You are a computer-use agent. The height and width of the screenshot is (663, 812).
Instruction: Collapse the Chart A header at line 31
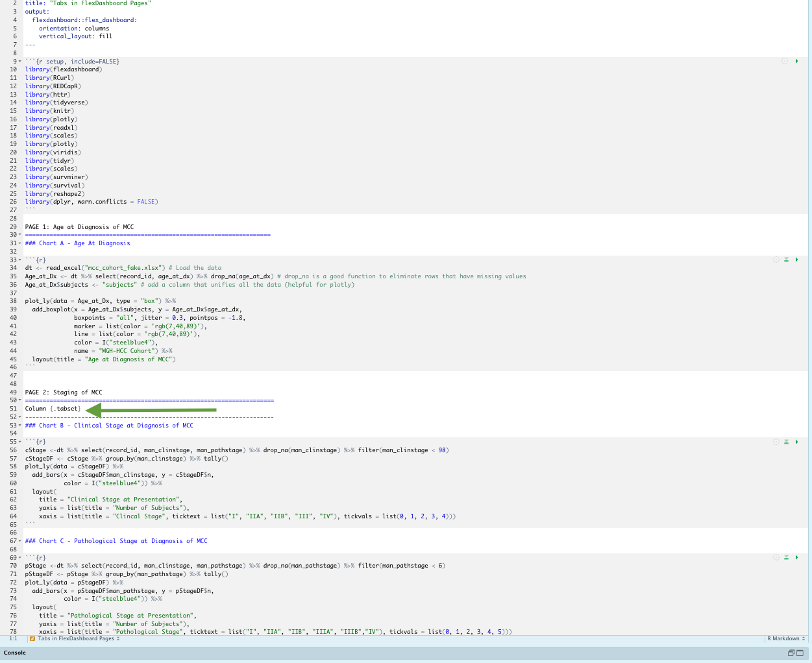coord(20,243)
